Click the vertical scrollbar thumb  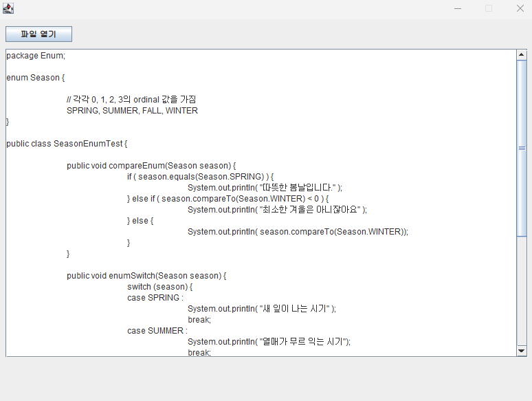[x=522, y=148]
